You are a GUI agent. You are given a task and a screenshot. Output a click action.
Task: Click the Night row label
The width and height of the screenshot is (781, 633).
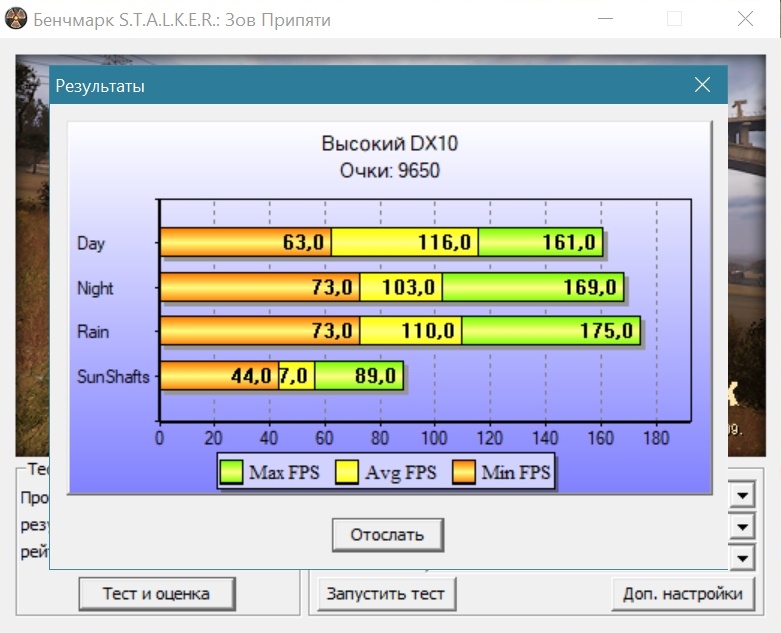pos(95,288)
